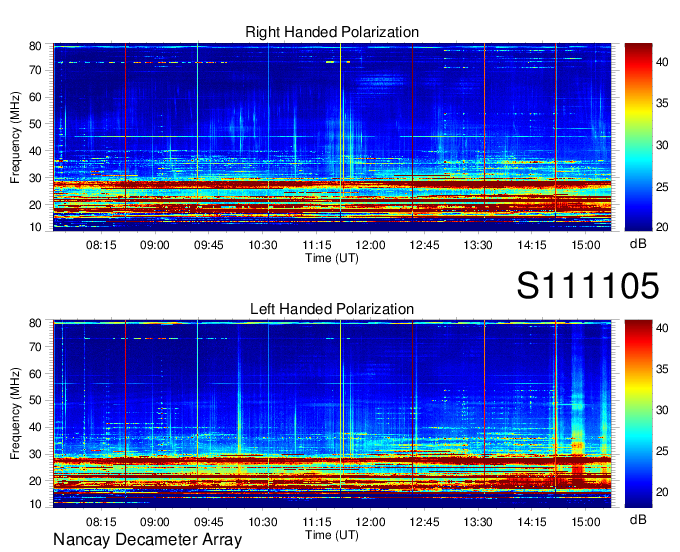Click the 25 dB value on the top color scale
680x552 pixels.
click(x=662, y=187)
